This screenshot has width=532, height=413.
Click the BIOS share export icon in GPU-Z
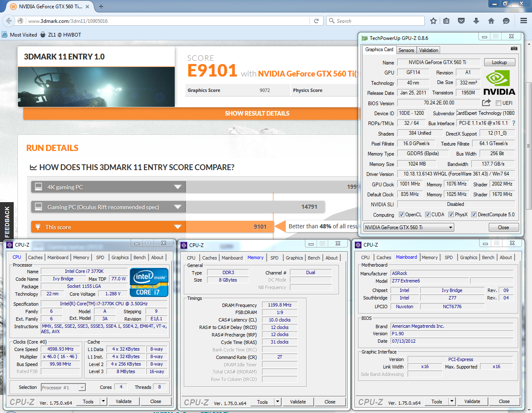click(486, 103)
